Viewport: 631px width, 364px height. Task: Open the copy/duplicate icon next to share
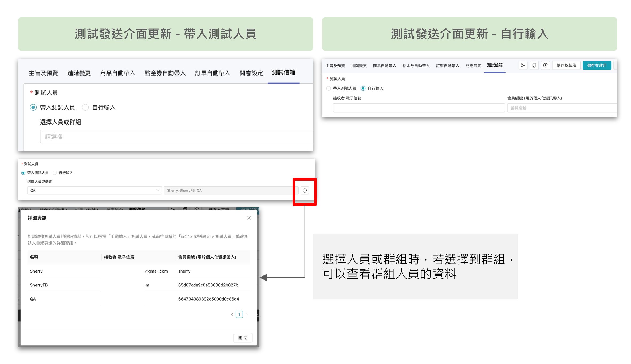click(x=534, y=65)
